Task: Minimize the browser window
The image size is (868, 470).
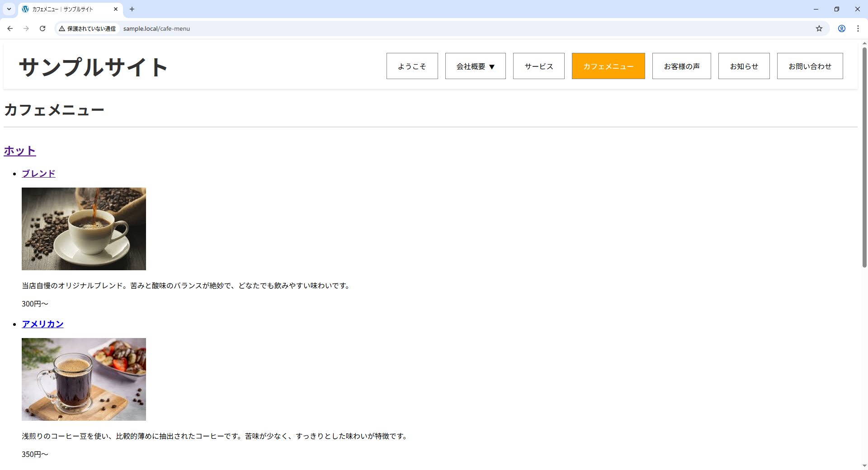Action: [x=816, y=9]
